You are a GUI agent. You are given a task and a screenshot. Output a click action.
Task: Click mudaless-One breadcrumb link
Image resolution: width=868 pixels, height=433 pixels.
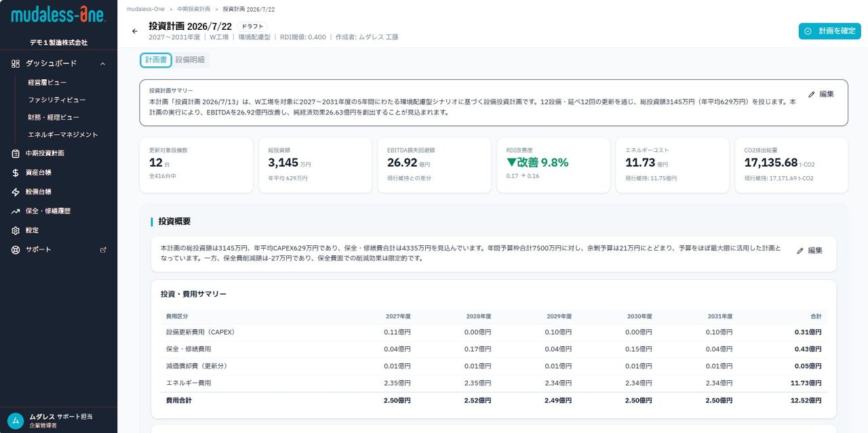pyautogui.click(x=145, y=9)
